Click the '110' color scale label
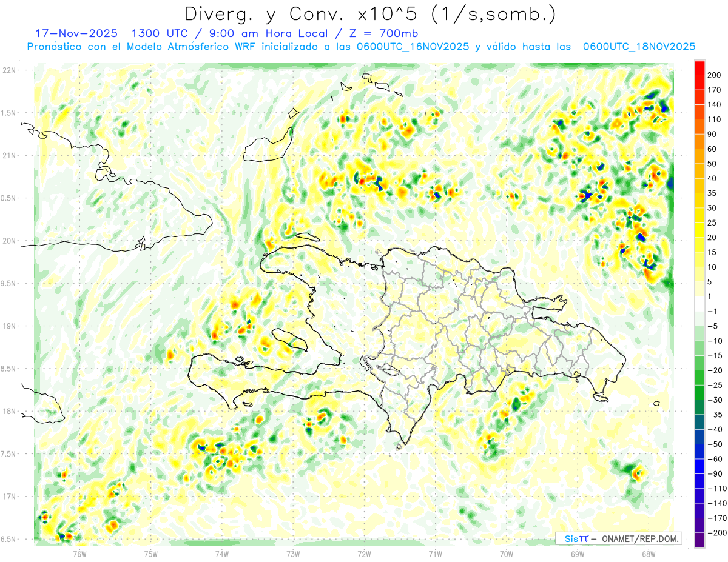The image size is (728, 562). point(714,119)
